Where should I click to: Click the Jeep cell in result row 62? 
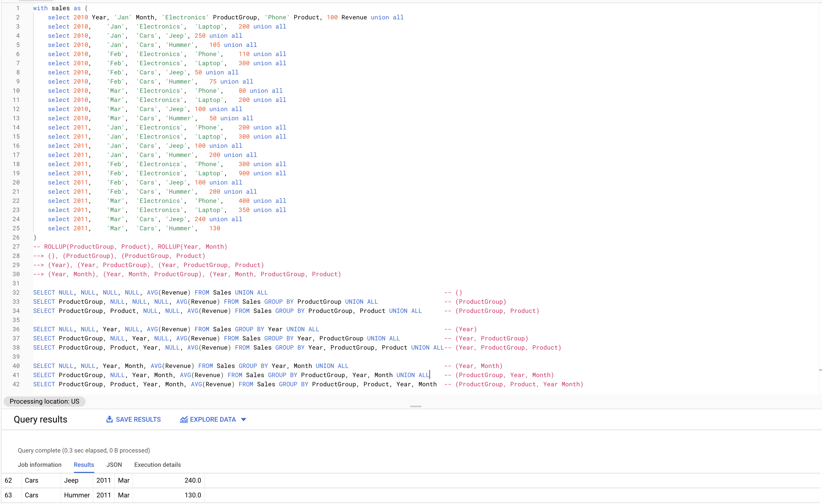coord(77,480)
